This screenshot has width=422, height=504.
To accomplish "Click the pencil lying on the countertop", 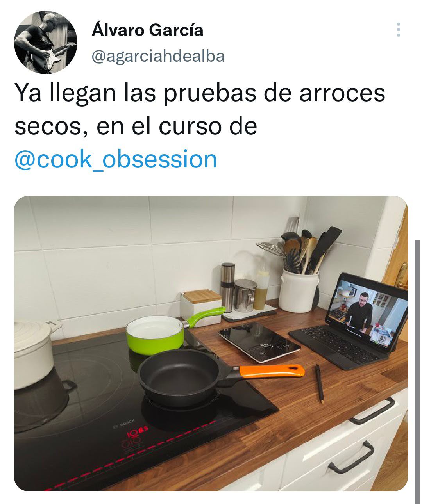I will 320,383.
